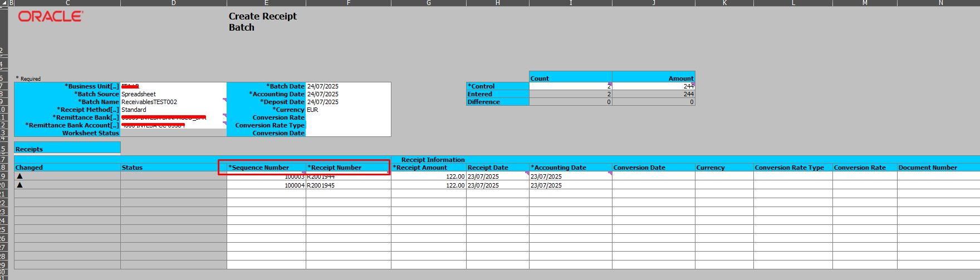Select the empty Document Number cell for receipt R2001944

click(939, 176)
